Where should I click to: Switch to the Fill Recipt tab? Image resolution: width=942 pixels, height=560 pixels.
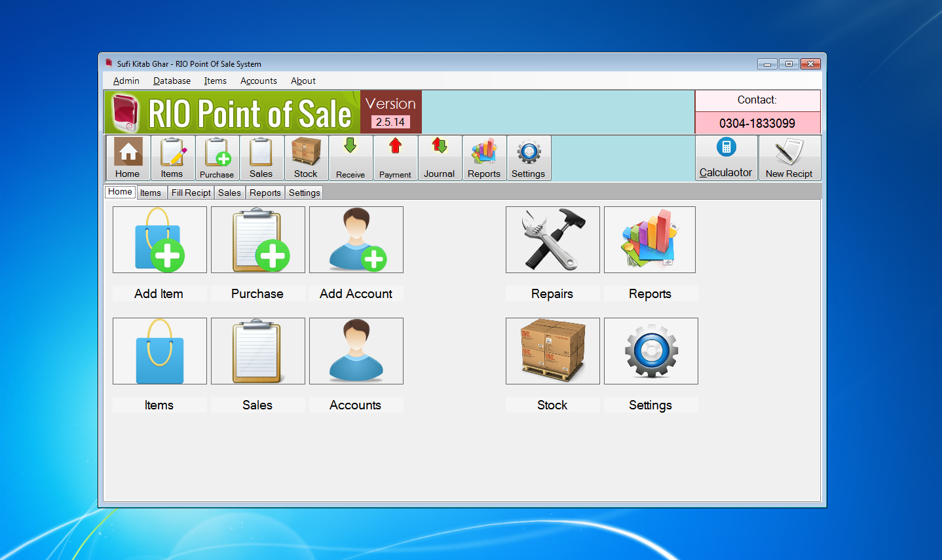(191, 192)
